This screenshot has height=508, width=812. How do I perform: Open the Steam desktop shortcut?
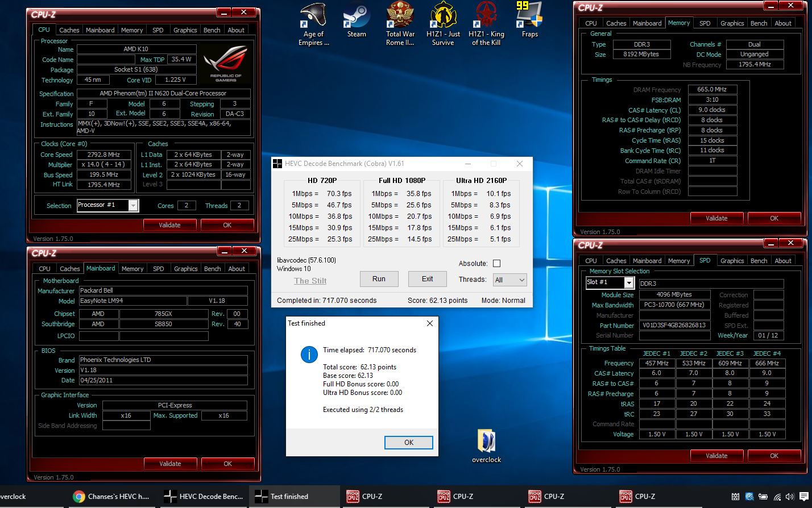pos(357,20)
